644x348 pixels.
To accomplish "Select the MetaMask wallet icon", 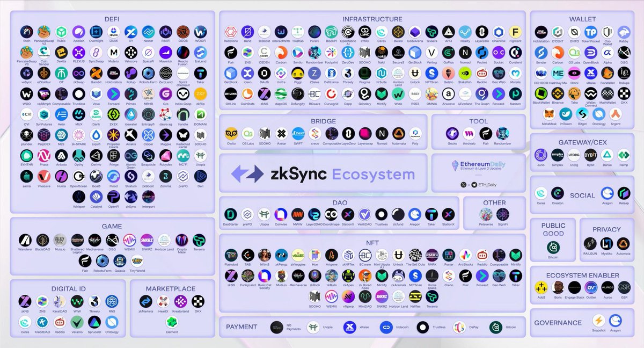I will click(x=548, y=114).
